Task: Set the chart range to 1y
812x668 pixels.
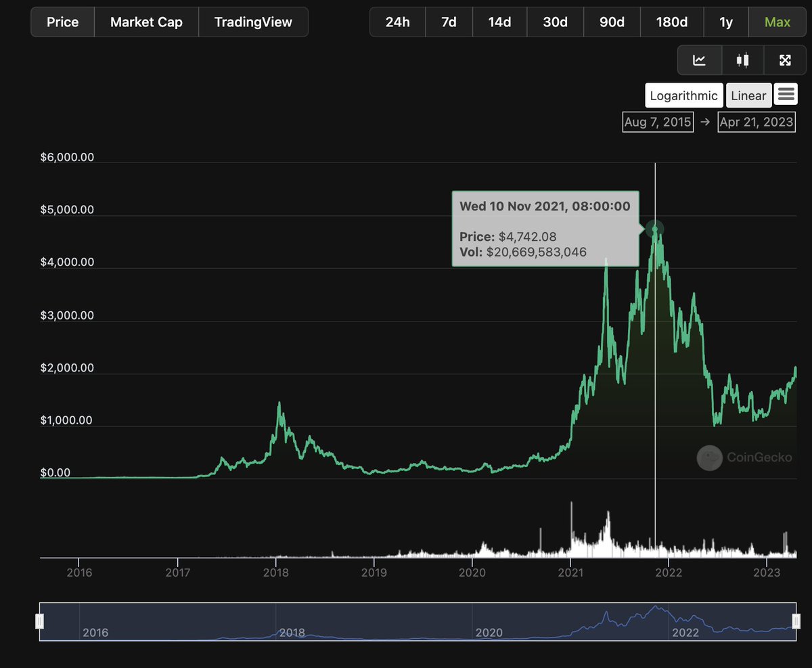Action: 725,22
